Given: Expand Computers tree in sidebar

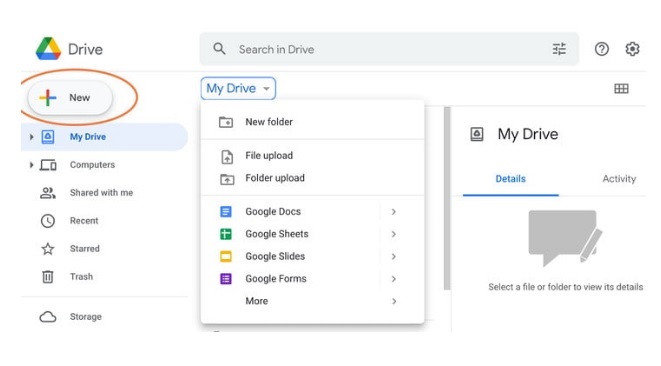Looking at the screenshot, I should [x=31, y=165].
